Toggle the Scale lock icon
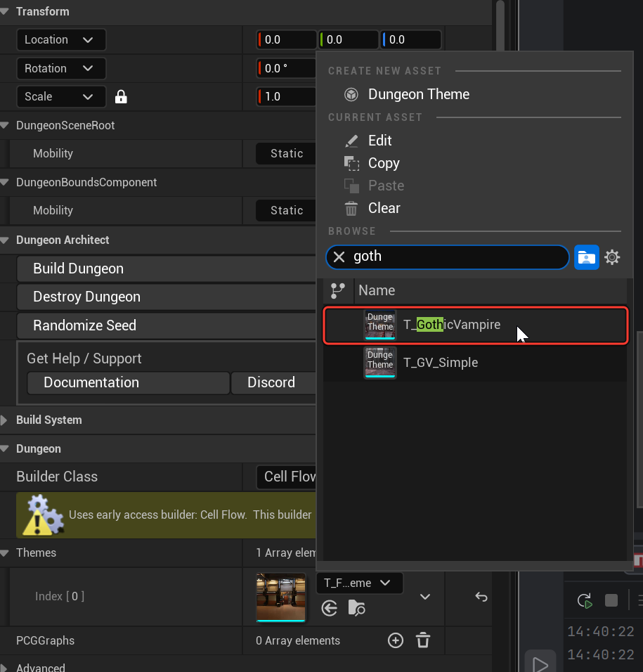 coord(121,97)
